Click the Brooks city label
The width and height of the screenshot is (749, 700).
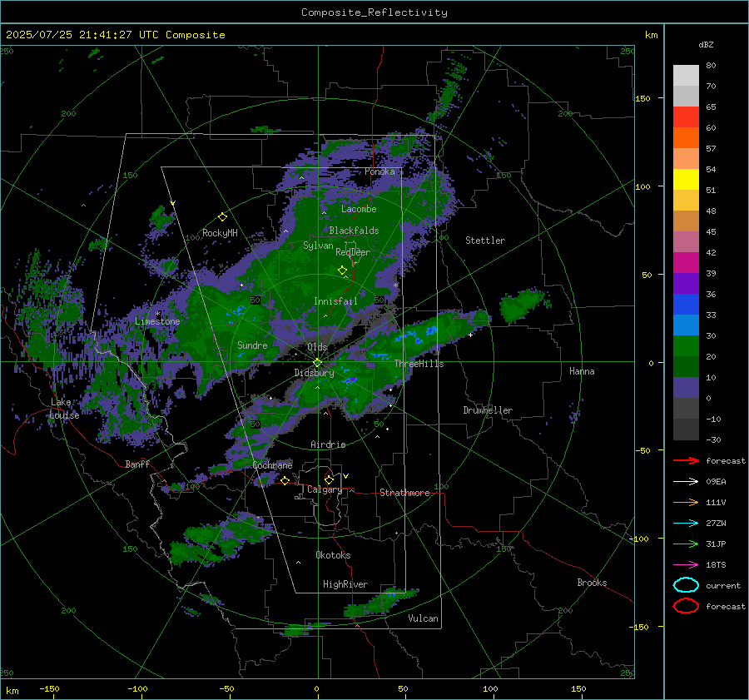coord(592,583)
